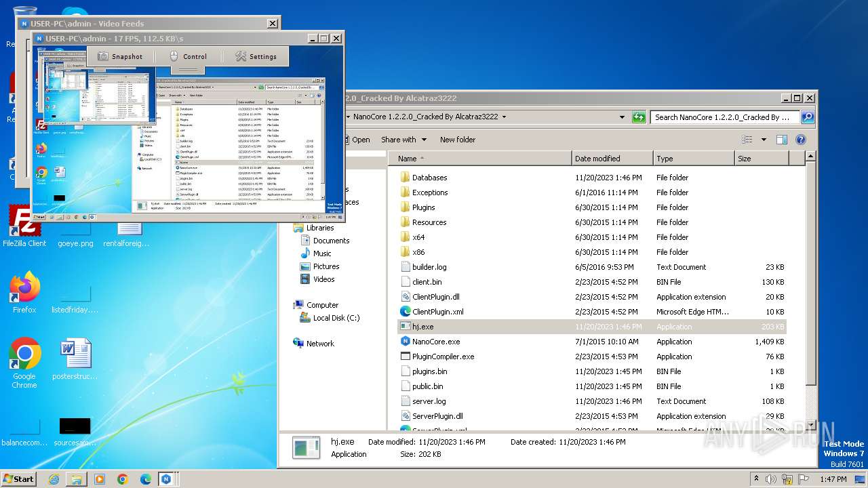The width and height of the screenshot is (868, 488).
Task: Click the taskbar clock showing 1:47 PM
Action: coord(833,479)
